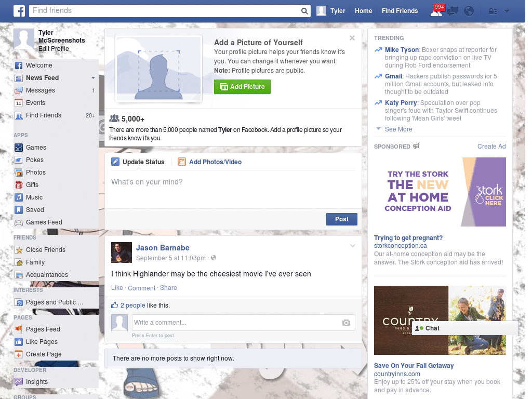Click the What's on your mind box
The height and width of the screenshot is (399, 532).
click(233, 189)
